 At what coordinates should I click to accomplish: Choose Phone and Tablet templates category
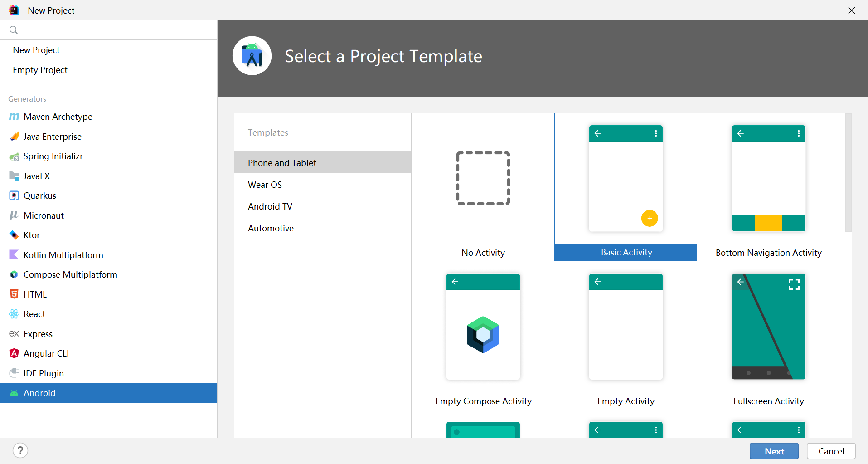tap(323, 163)
